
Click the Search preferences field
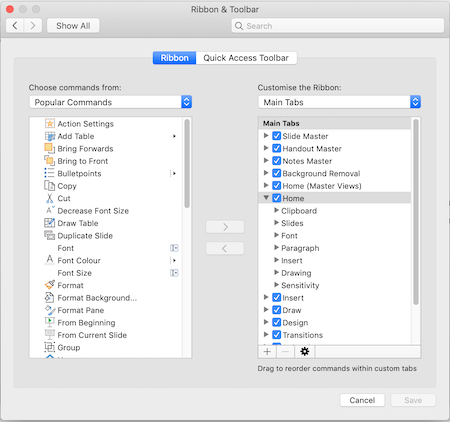click(x=338, y=26)
